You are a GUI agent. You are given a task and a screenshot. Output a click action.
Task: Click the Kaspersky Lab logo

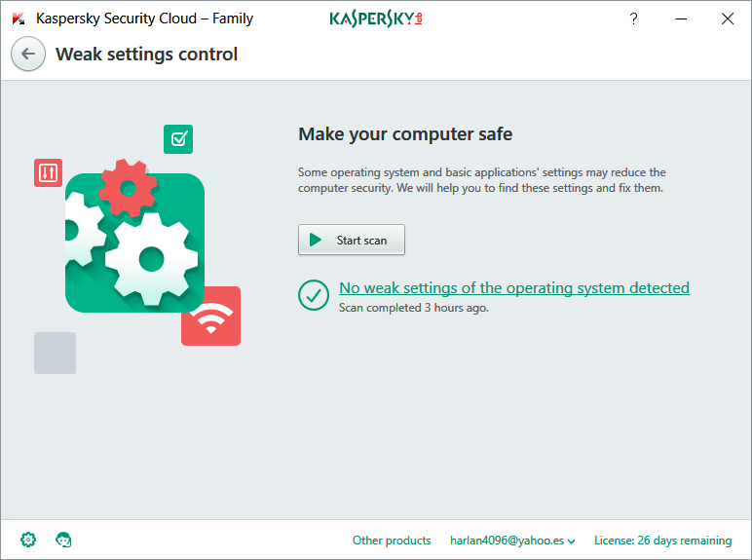coord(376,19)
